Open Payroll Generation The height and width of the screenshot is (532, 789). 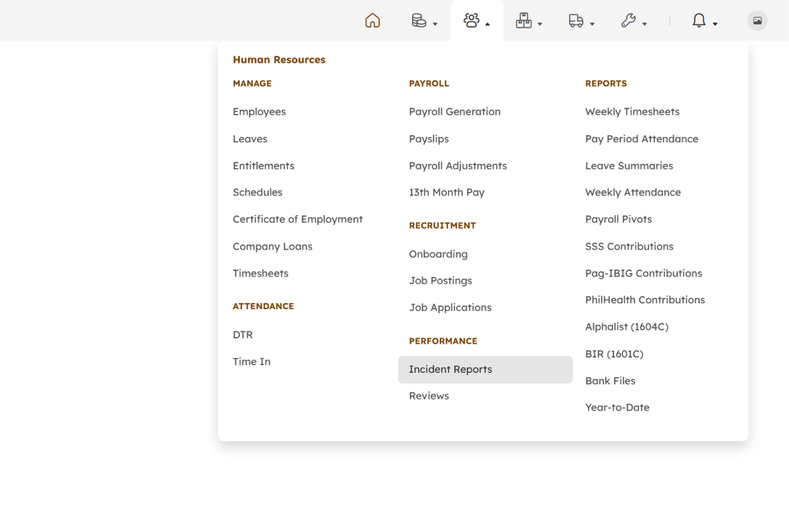click(x=455, y=112)
